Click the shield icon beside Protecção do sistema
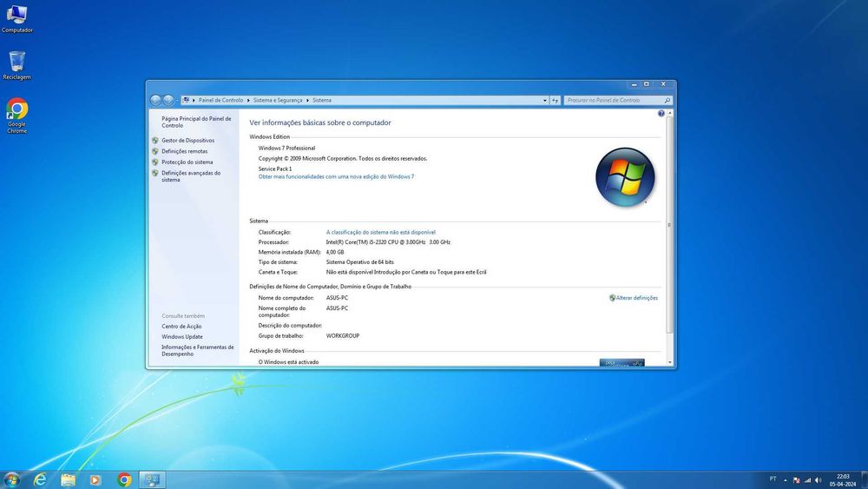The height and width of the screenshot is (489, 868). [155, 162]
